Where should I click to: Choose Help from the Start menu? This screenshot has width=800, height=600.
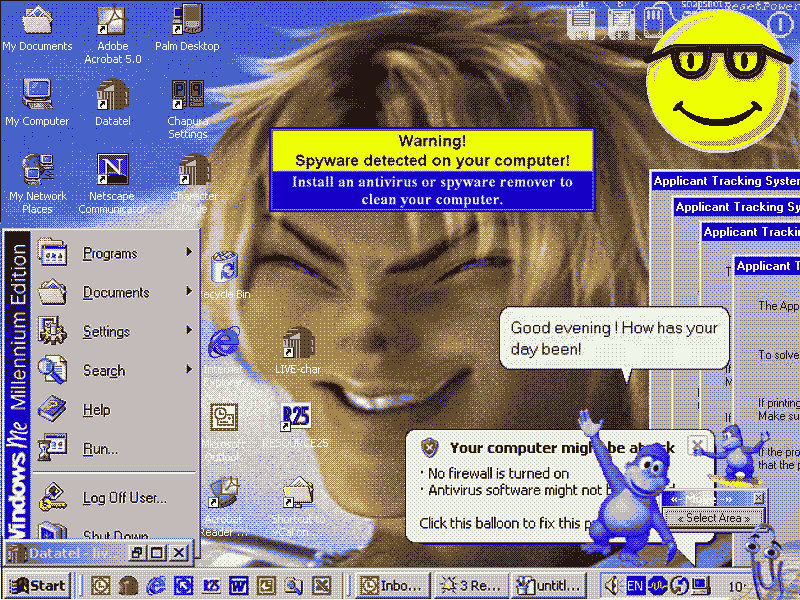click(x=115, y=409)
